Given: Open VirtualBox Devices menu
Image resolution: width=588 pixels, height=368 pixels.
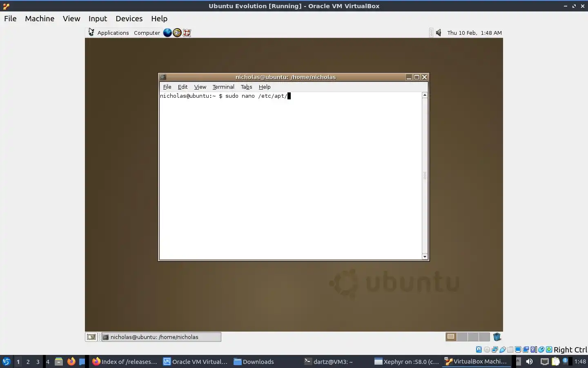Looking at the screenshot, I should tap(129, 18).
